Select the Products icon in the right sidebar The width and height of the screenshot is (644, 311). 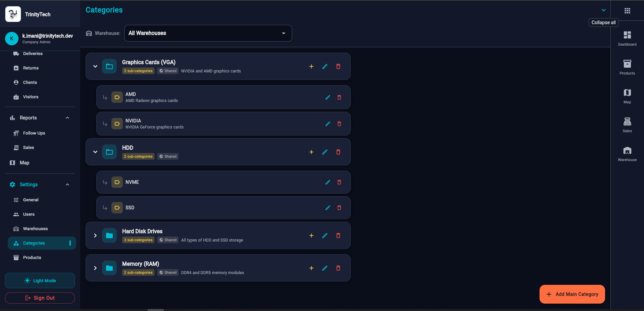tap(627, 66)
